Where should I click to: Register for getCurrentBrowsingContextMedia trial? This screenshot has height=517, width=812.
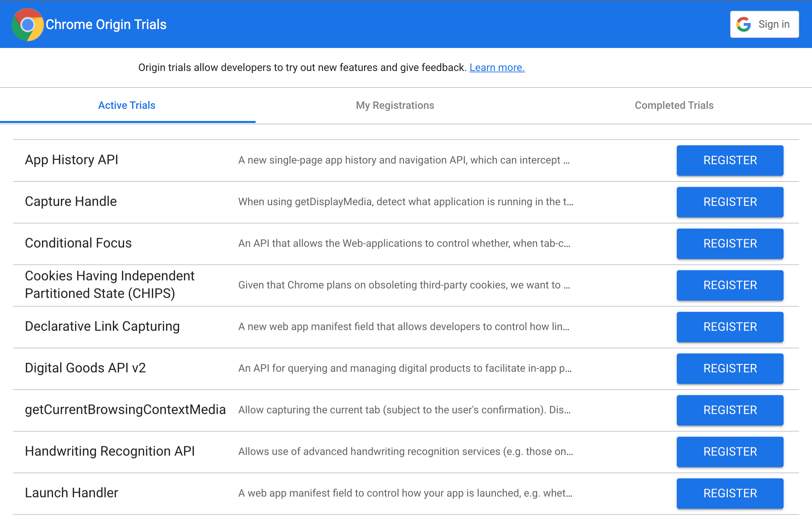pyautogui.click(x=729, y=410)
